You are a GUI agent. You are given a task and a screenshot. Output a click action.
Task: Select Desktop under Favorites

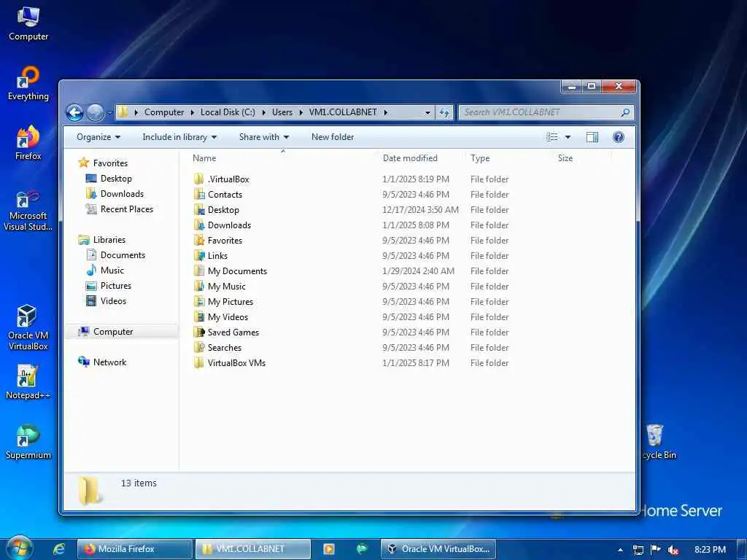(x=116, y=179)
